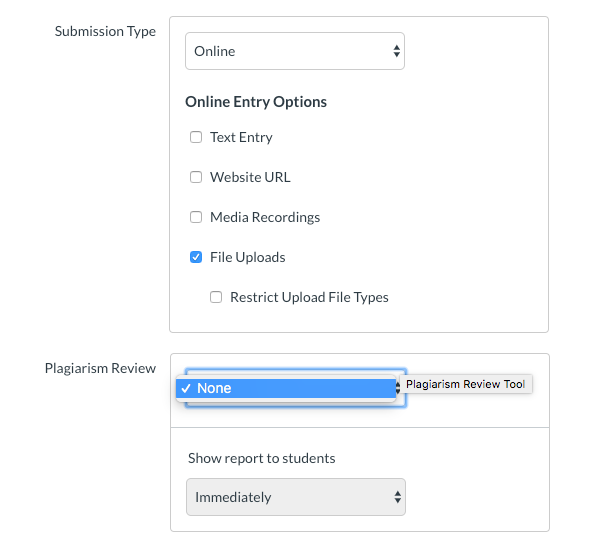The image size is (602, 533).
Task: Open the Immediately report visibility dropdown
Action: 295,497
